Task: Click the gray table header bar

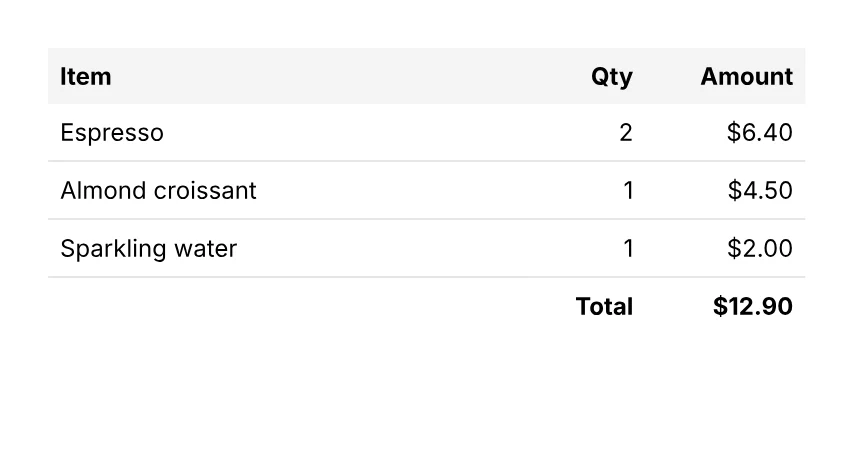Action: (x=426, y=76)
